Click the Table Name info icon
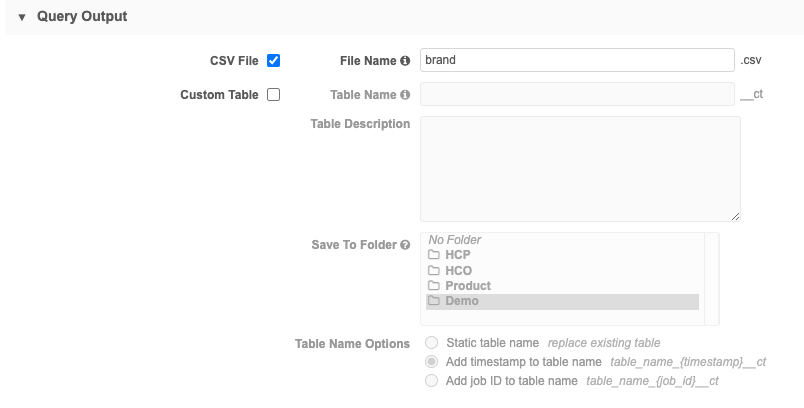The height and width of the screenshot is (408, 804). (405, 96)
